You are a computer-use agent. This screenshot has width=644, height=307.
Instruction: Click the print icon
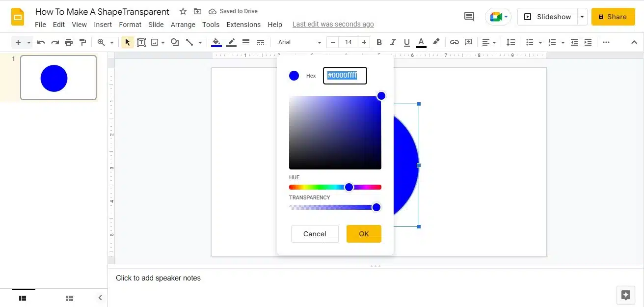pos(69,42)
